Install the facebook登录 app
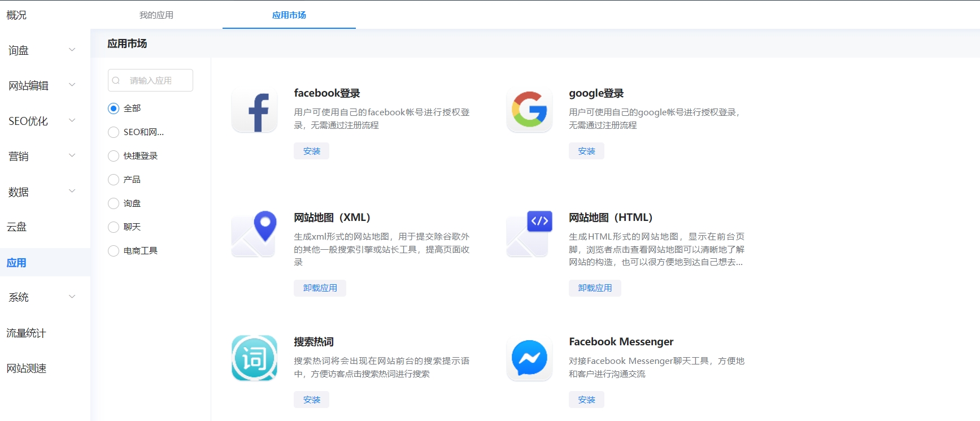The width and height of the screenshot is (980, 421). tap(311, 151)
